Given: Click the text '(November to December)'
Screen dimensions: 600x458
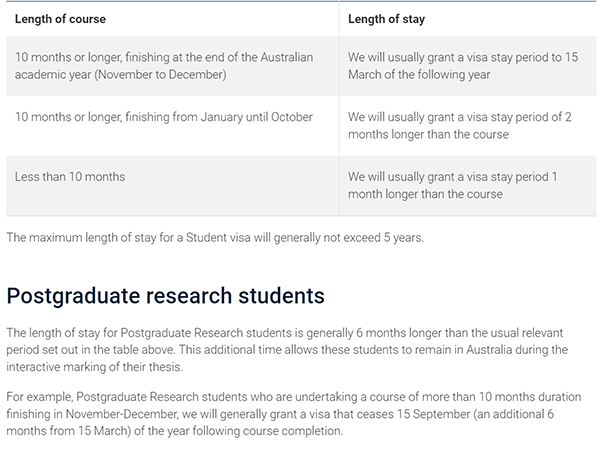Looking at the screenshot, I should (x=160, y=75).
